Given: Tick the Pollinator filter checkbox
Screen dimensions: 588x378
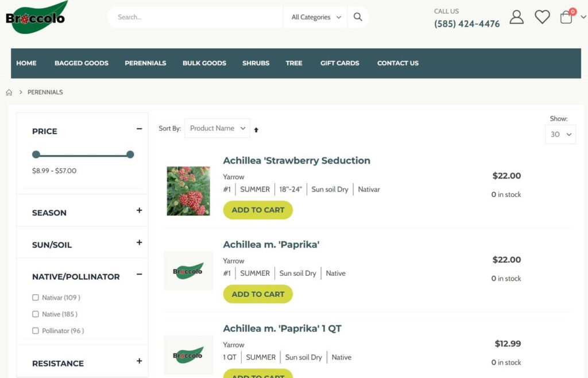Looking at the screenshot, I should click(x=36, y=331).
